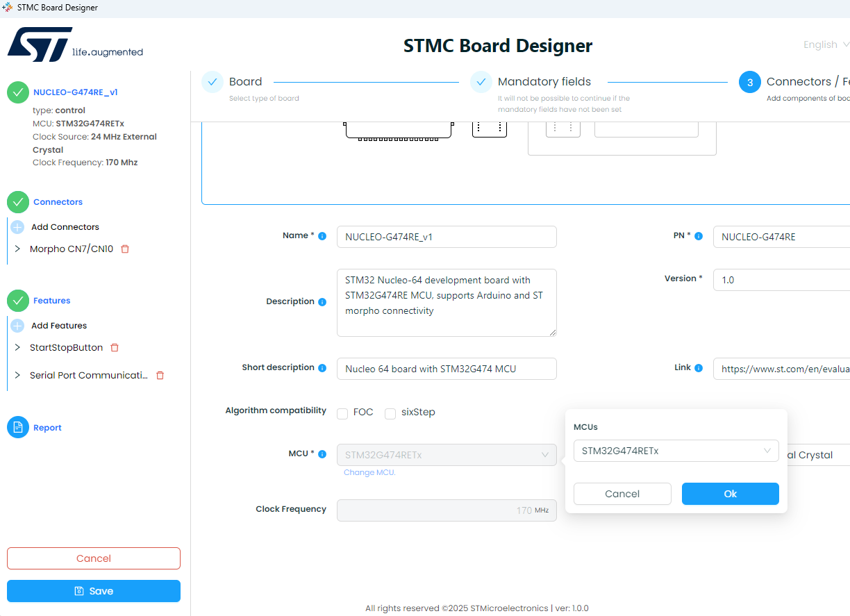Delete the StartStopButton feature via trash icon
850x616 pixels.
(114, 347)
